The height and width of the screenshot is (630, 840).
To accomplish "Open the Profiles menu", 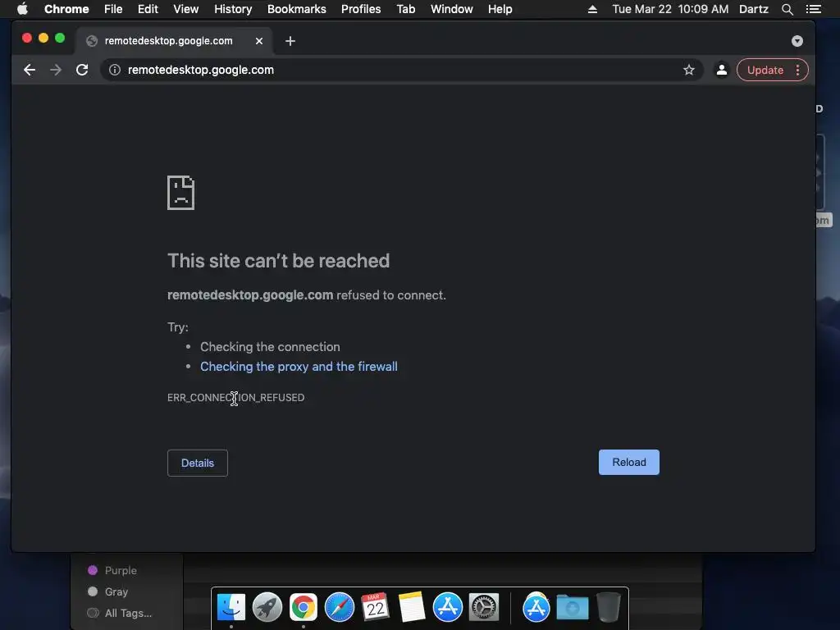I will [x=361, y=9].
